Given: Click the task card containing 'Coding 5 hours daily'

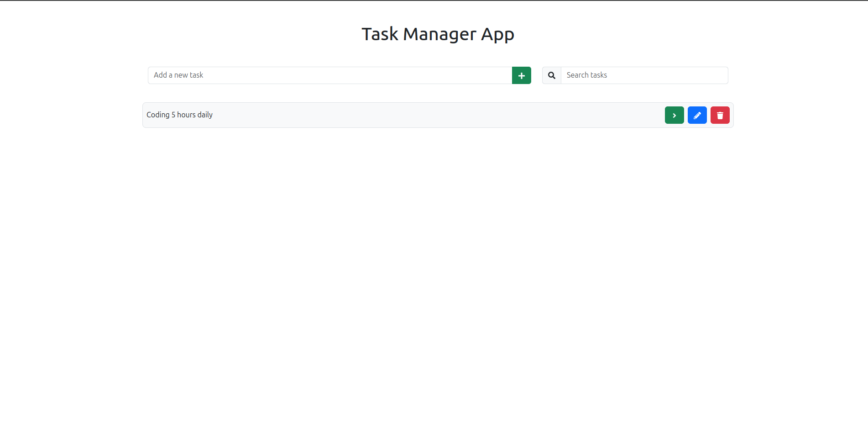Looking at the screenshot, I should (411, 115).
